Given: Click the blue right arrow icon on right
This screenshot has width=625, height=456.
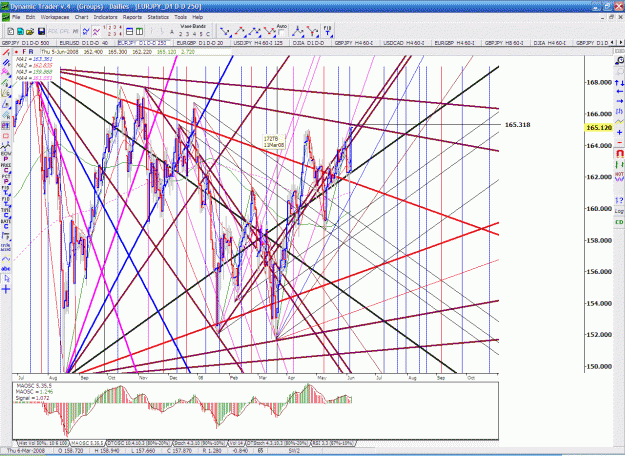Looking at the screenshot, I should tap(619, 102).
